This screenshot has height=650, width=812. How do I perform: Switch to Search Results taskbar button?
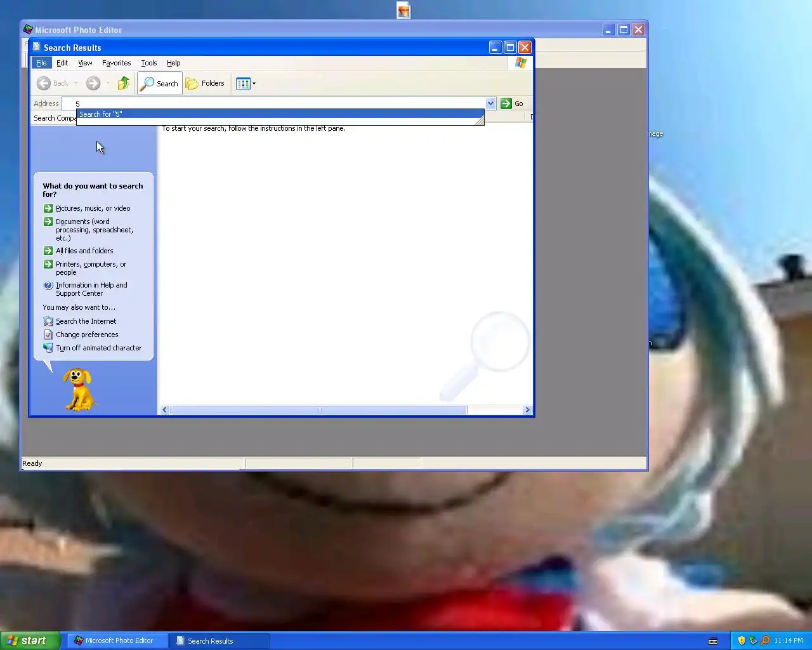point(220,640)
